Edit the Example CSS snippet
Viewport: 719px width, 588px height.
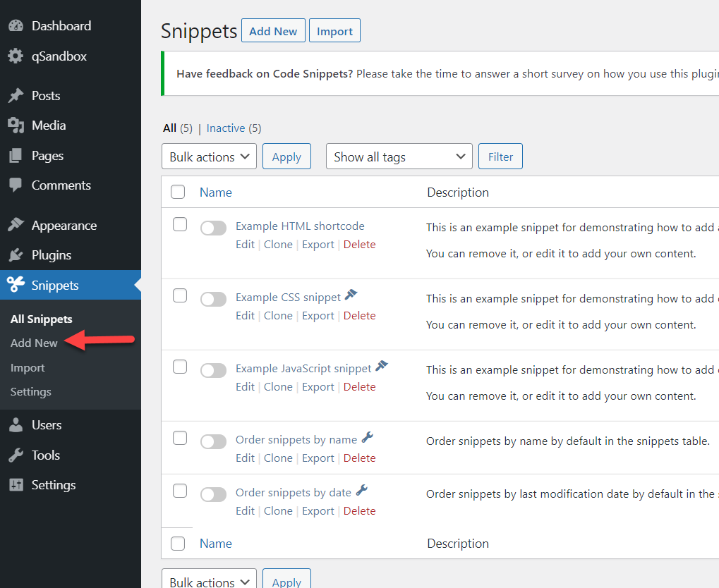(x=245, y=316)
